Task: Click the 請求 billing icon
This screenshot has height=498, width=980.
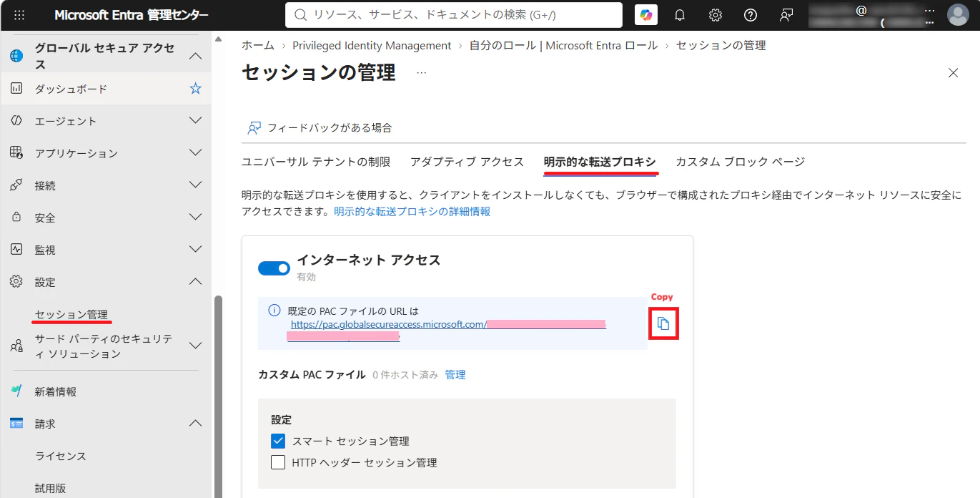Action: (x=16, y=424)
